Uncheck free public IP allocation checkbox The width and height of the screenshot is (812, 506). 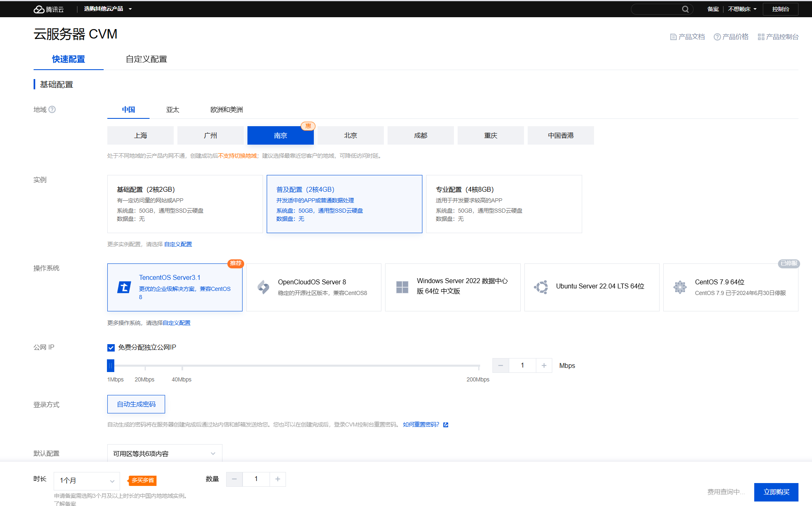click(111, 348)
